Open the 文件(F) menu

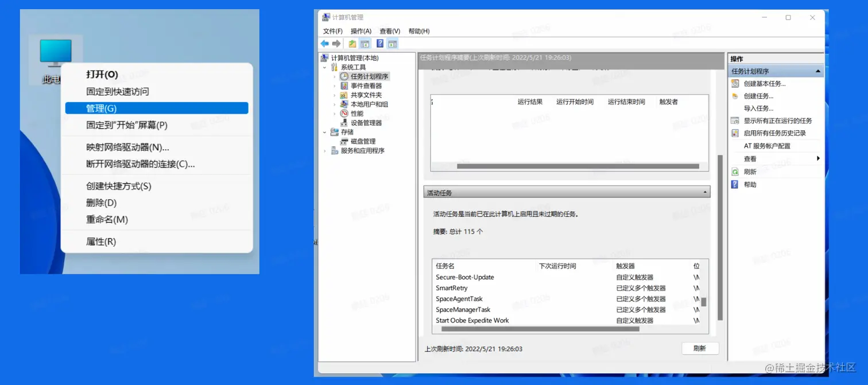[x=333, y=31]
